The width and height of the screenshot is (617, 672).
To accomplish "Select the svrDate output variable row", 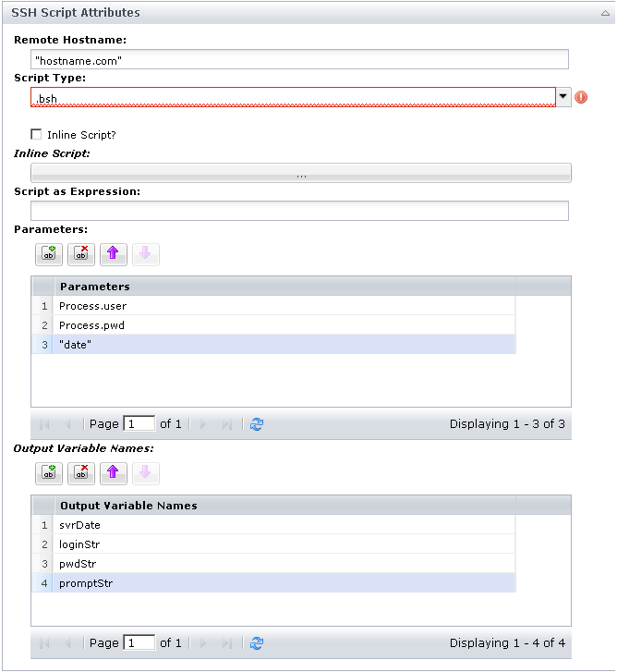I will coord(277,525).
